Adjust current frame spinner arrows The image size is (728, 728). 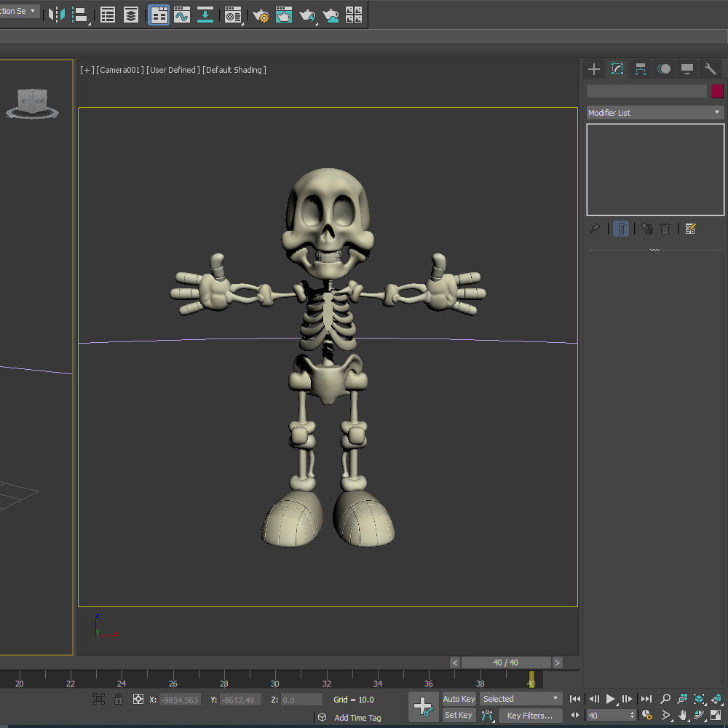[632, 716]
